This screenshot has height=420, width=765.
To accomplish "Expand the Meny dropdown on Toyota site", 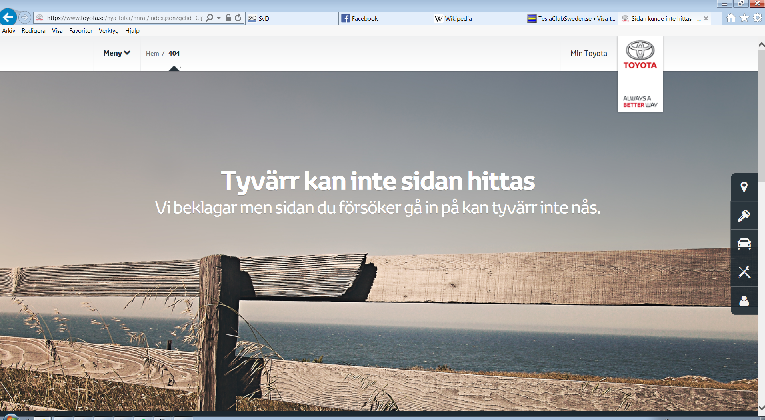I will [x=117, y=53].
